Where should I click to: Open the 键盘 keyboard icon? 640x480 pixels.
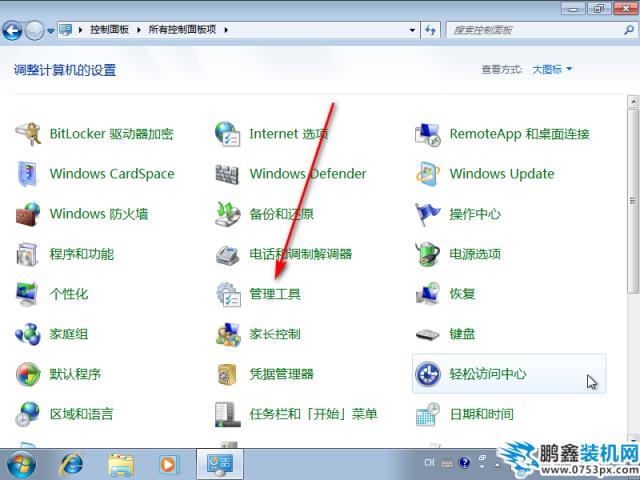[427, 335]
